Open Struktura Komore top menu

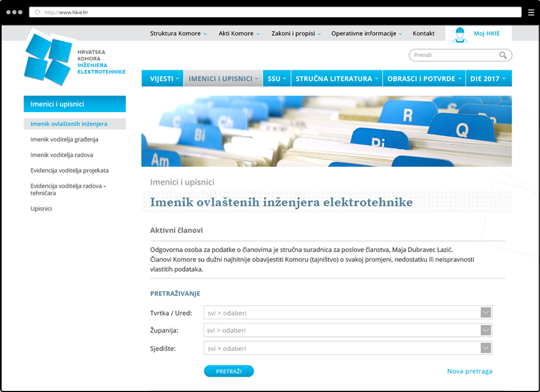coord(178,34)
